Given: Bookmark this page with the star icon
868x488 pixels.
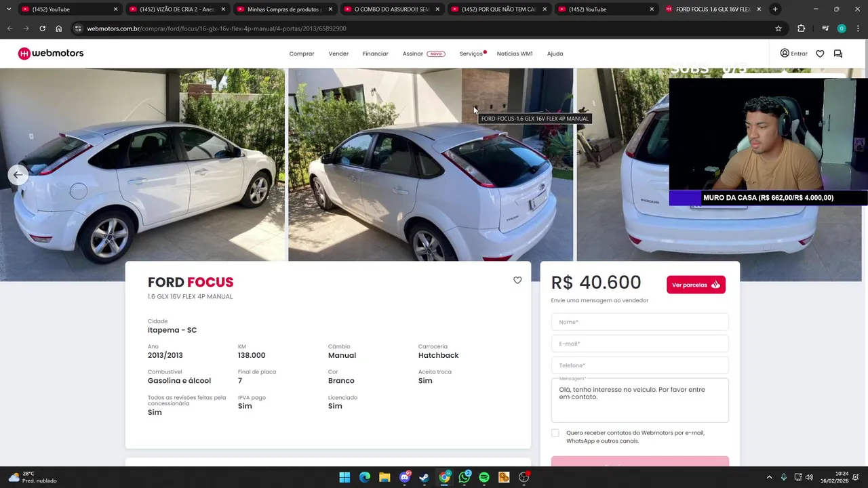Looking at the screenshot, I should [778, 28].
